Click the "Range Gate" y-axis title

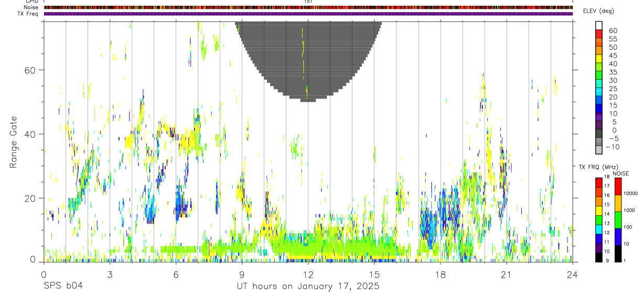click(14, 142)
